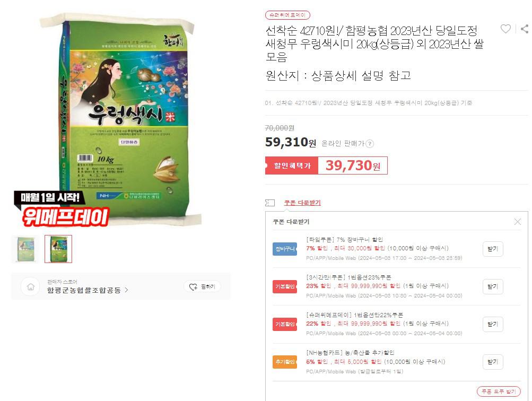Click the seller store home icon
Screen dimensions: 532x401
point(31,286)
